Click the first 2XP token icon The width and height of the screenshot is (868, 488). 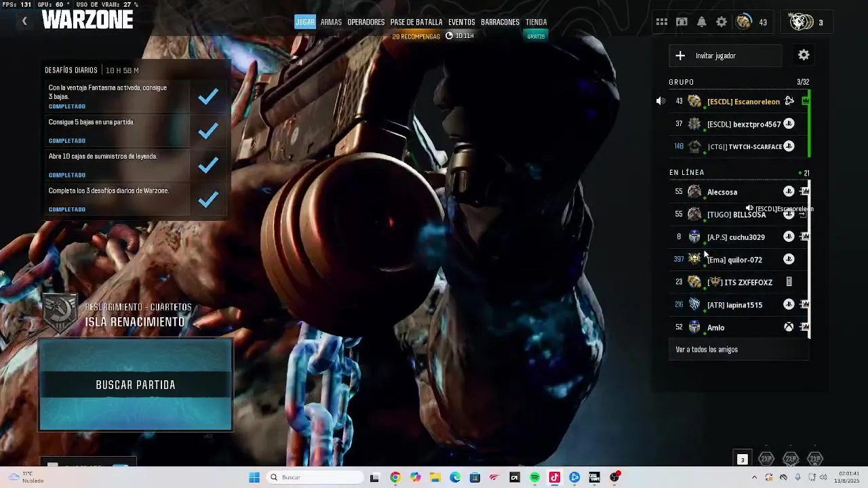766,459
